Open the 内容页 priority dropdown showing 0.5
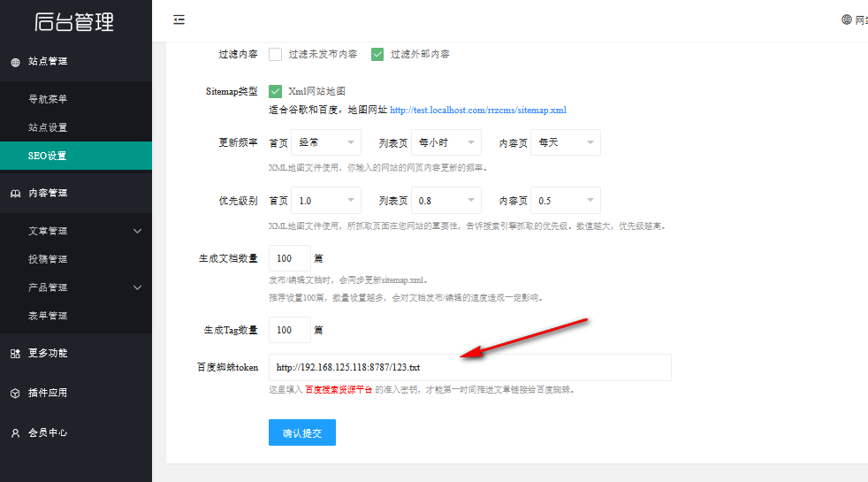Image resolution: width=868 pixels, height=482 pixels. (566, 201)
